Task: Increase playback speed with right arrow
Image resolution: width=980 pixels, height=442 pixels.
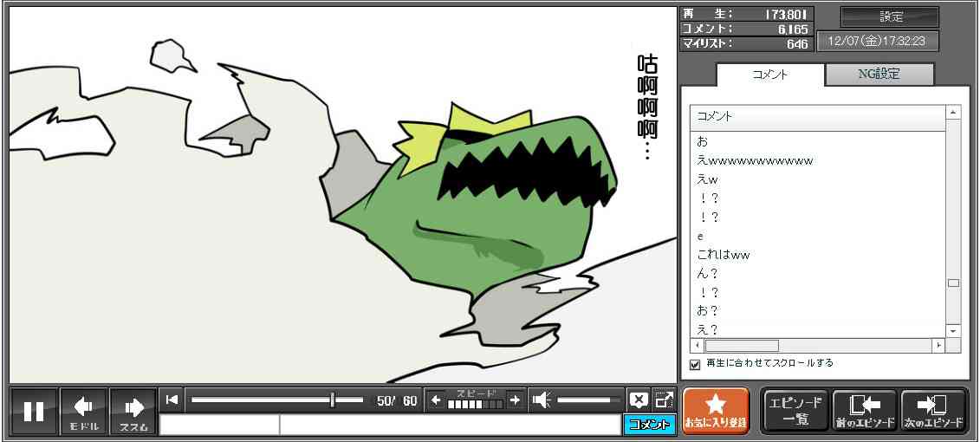Action: (515, 400)
